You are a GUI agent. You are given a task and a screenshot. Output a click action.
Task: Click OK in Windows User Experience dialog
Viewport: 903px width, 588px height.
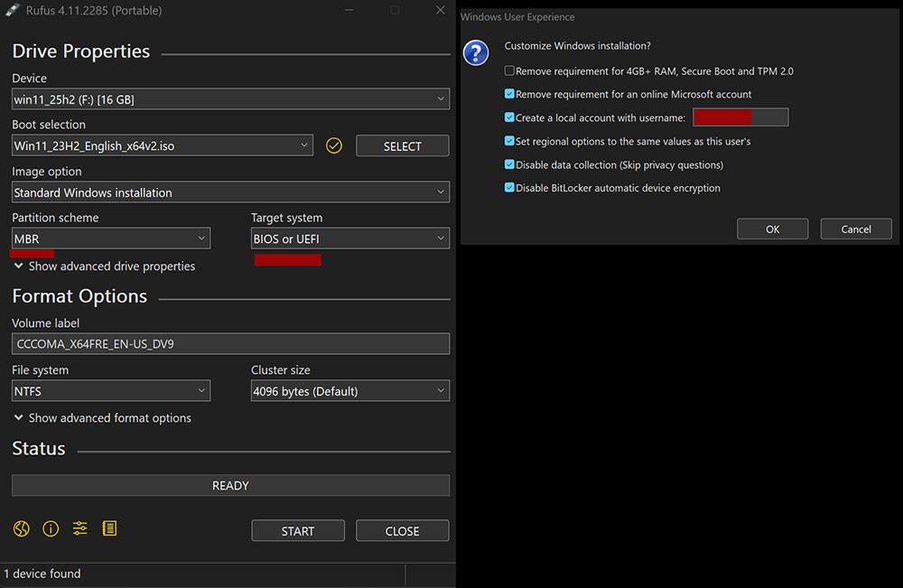[772, 229]
